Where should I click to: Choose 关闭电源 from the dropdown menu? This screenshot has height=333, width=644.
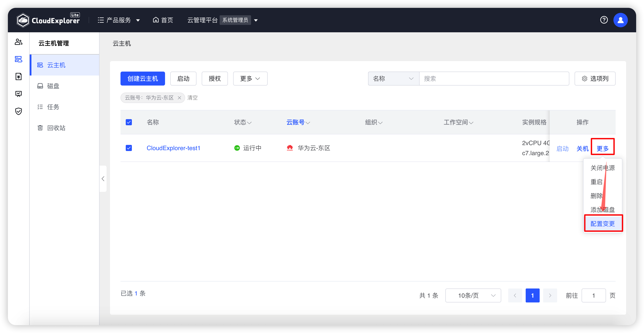(x=603, y=168)
